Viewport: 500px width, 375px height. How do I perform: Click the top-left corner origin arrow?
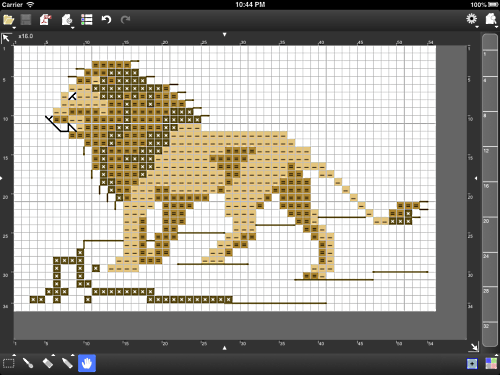pos(6,38)
